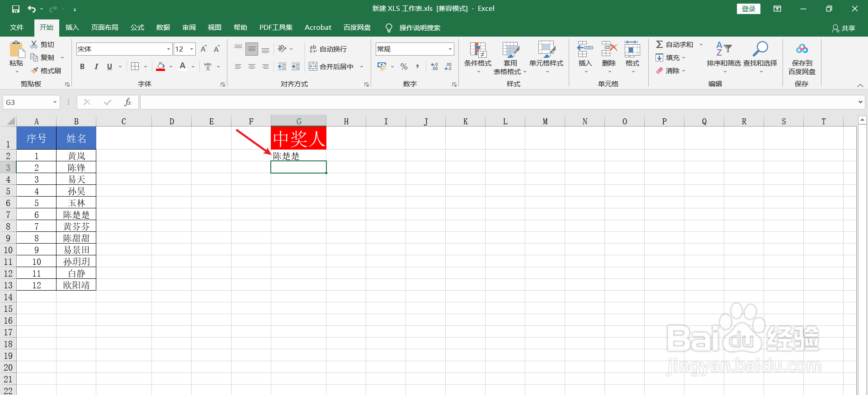Screen dimensions: 868x395
Task: Open number format 常规 dropdown
Action: point(450,49)
